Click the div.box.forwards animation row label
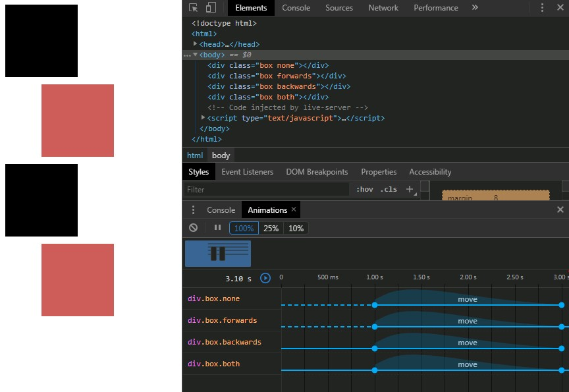Screen dimensions: 569x392 pyautogui.click(x=222, y=320)
